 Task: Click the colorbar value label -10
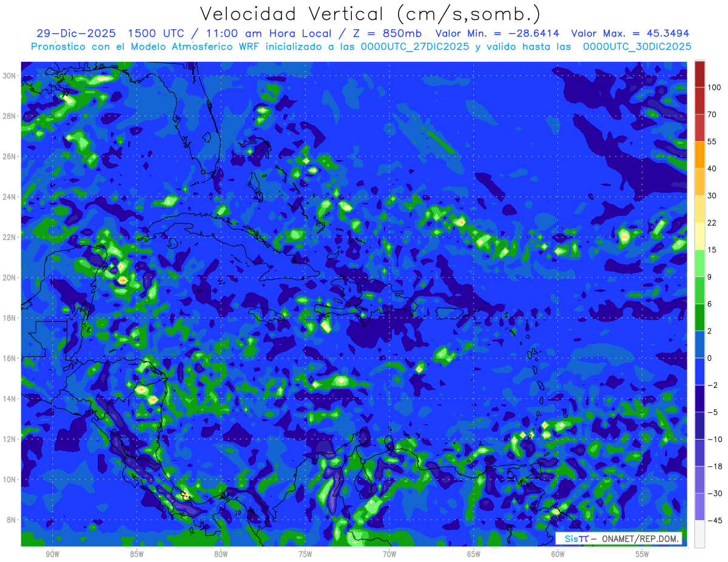(714, 439)
